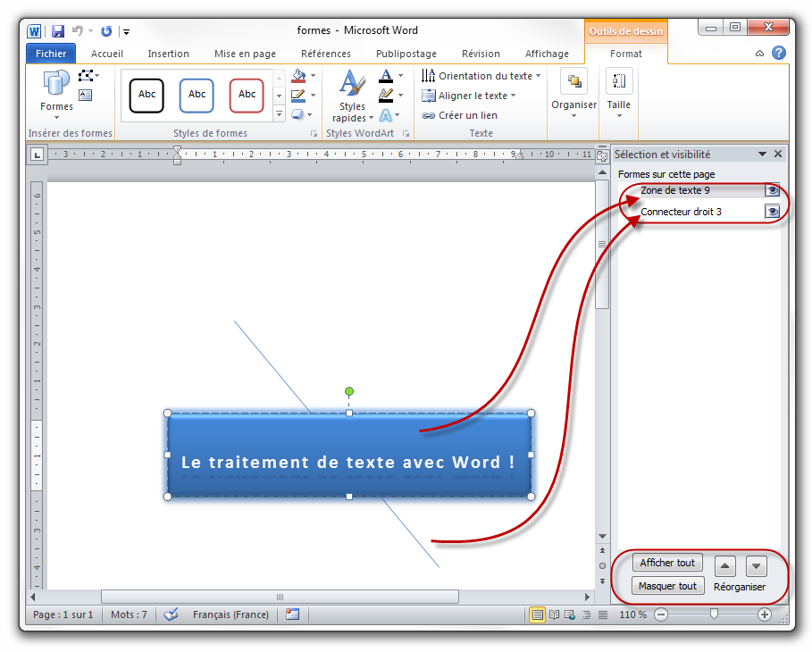This screenshot has width=812, height=652.
Task: Move shape up with Réorganiser up arrow
Action: click(x=726, y=565)
